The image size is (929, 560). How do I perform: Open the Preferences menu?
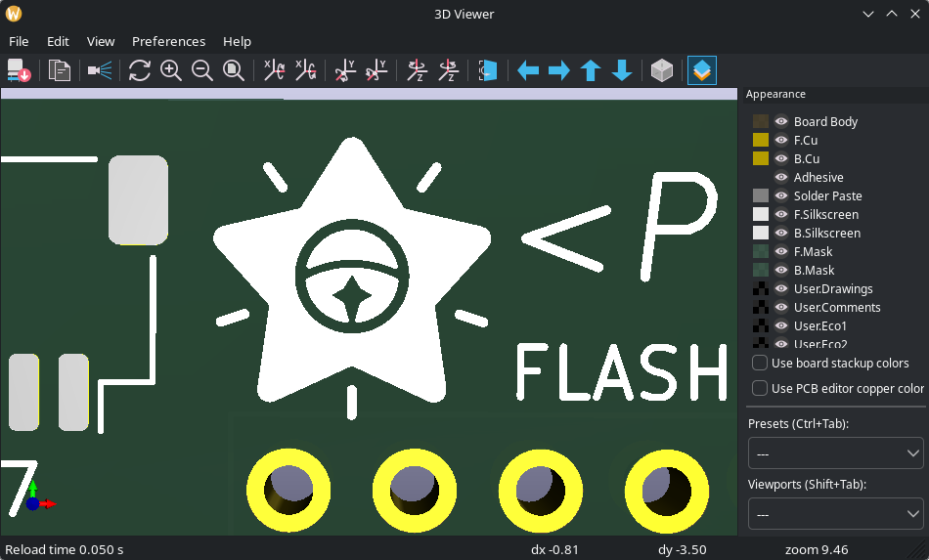coord(168,41)
